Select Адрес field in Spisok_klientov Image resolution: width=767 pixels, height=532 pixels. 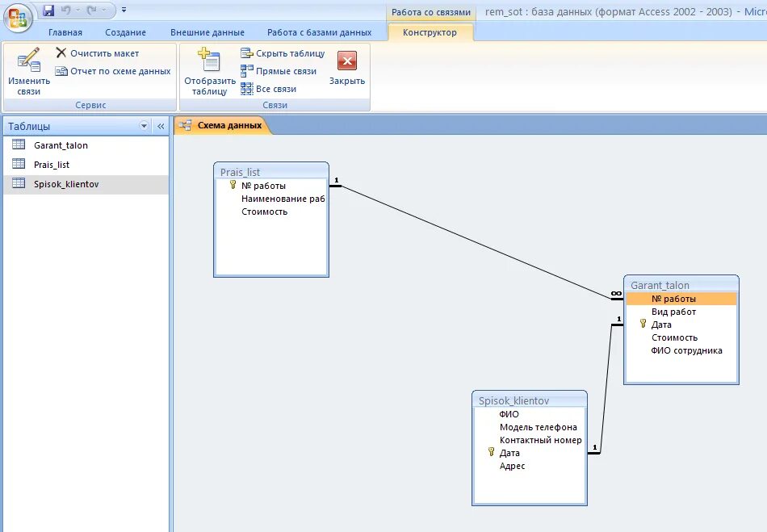(530, 466)
